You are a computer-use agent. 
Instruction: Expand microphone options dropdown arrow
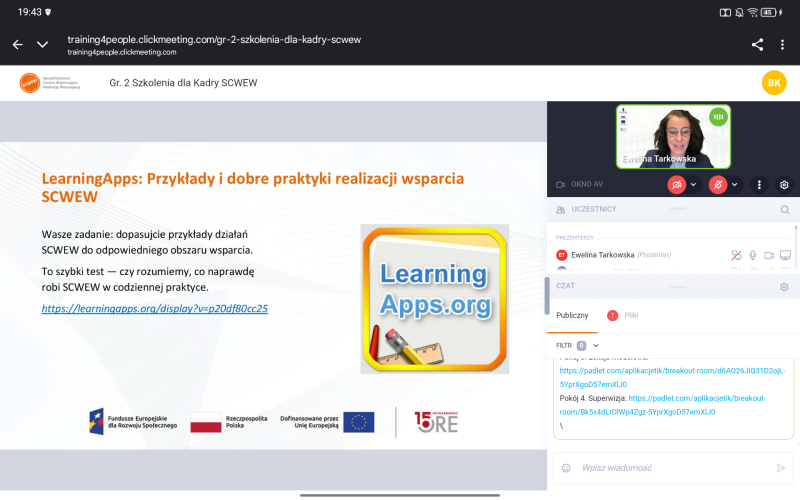tap(735, 185)
